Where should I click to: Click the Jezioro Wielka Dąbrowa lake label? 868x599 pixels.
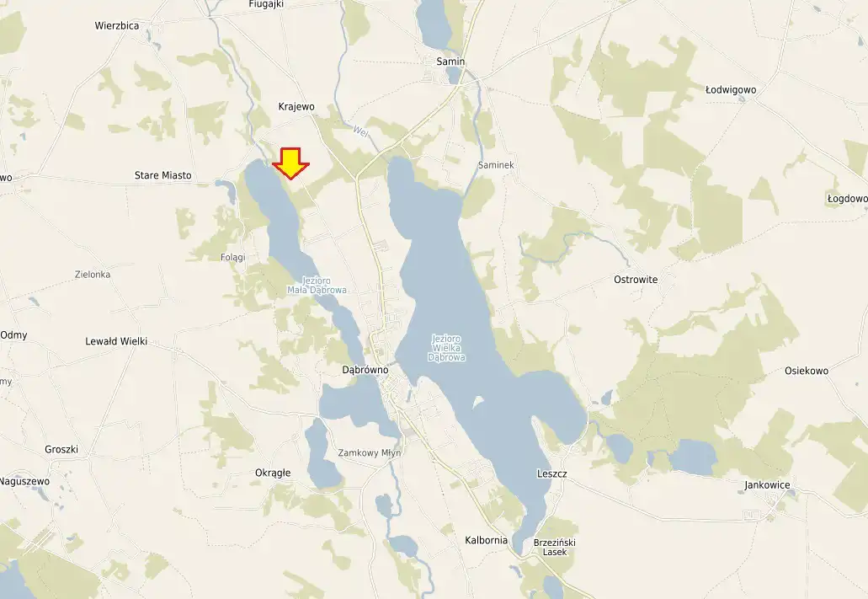coord(446,348)
